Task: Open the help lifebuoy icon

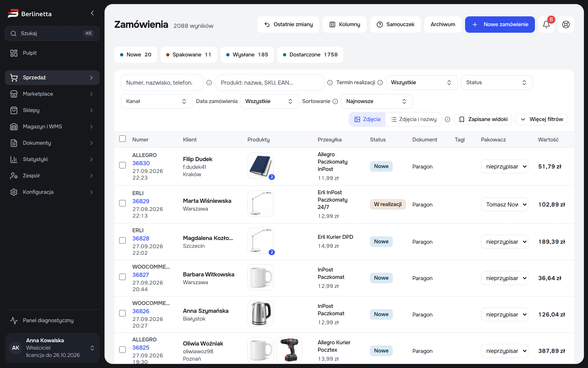Action: [566, 24]
